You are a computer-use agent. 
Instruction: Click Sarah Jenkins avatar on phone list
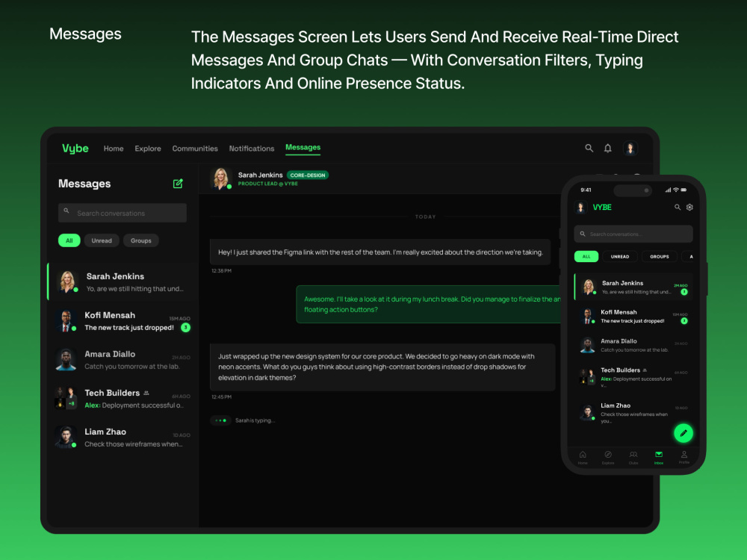(x=589, y=287)
